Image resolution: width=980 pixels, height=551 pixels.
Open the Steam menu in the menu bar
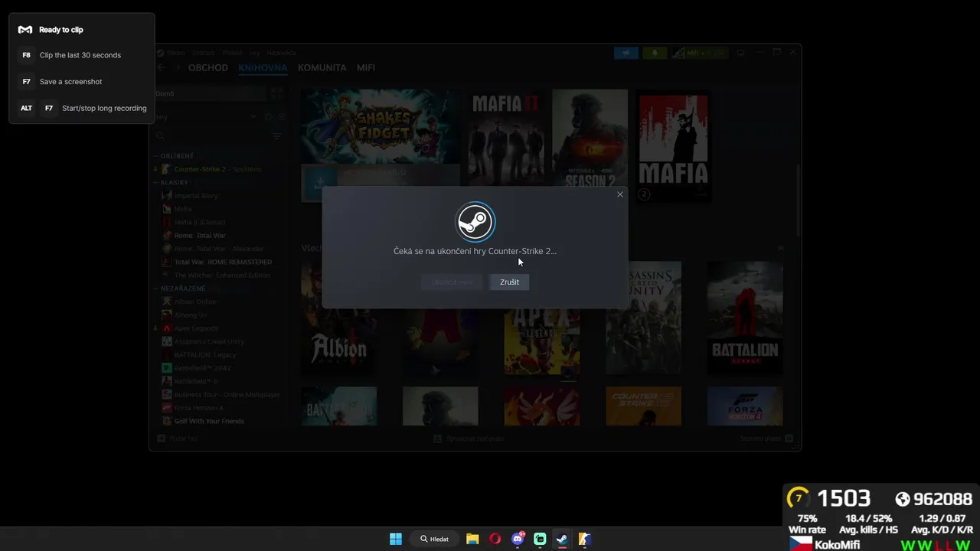coord(176,53)
